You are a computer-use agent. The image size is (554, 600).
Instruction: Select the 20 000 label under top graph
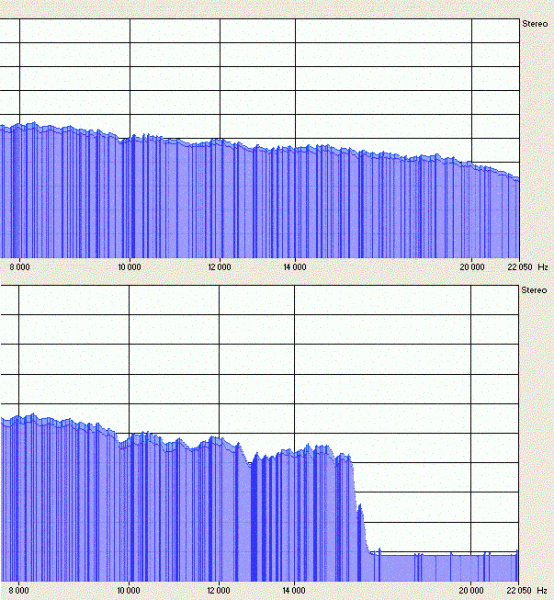pyautogui.click(x=472, y=267)
